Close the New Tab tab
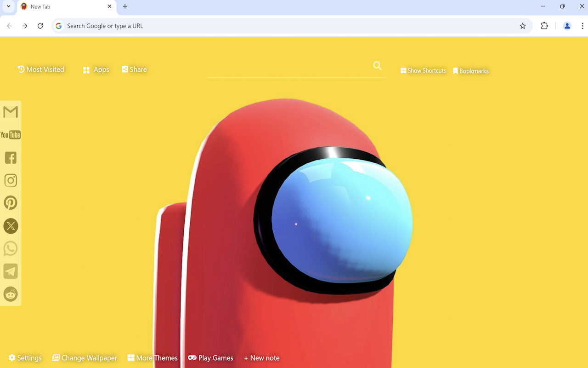588x368 pixels. pos(109,6)
